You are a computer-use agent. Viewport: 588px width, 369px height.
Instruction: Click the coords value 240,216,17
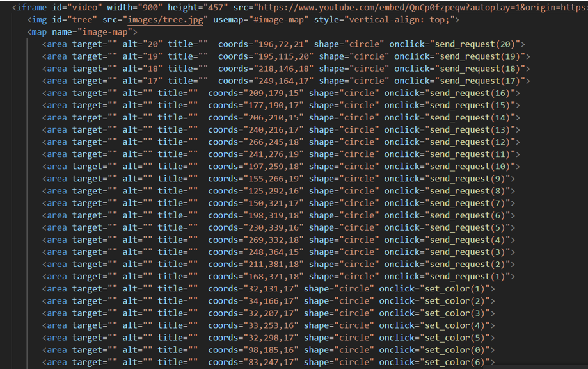[273, 130]
